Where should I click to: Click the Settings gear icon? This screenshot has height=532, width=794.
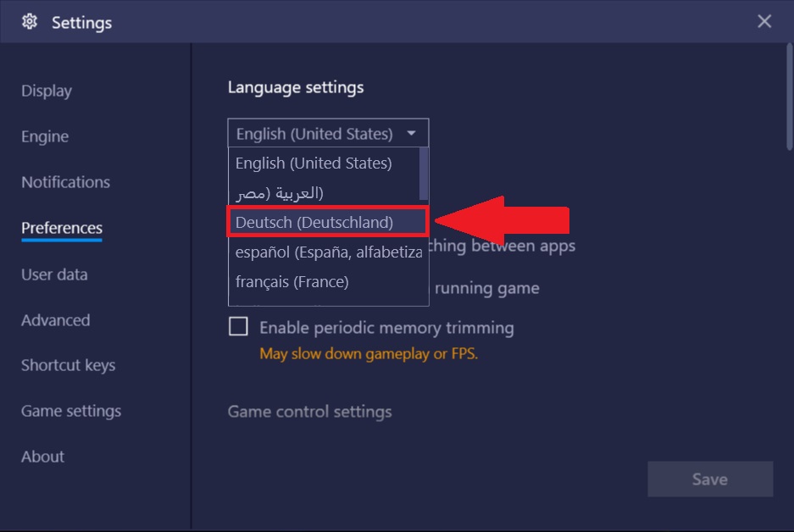[30, 22]
